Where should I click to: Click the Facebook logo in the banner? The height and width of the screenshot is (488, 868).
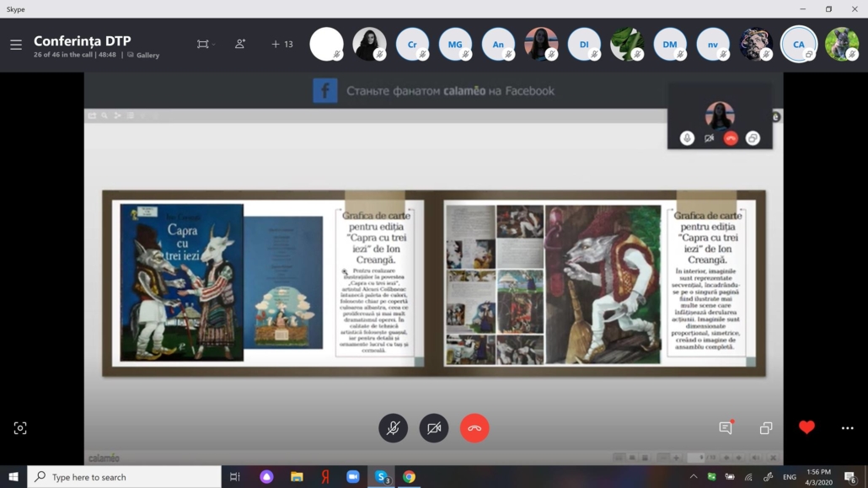tap(325, 91)
